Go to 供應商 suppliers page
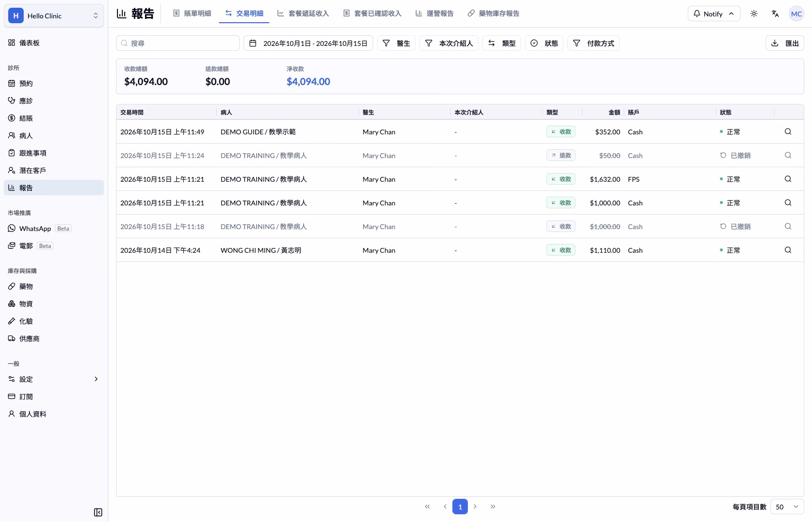 click(54, 338)
